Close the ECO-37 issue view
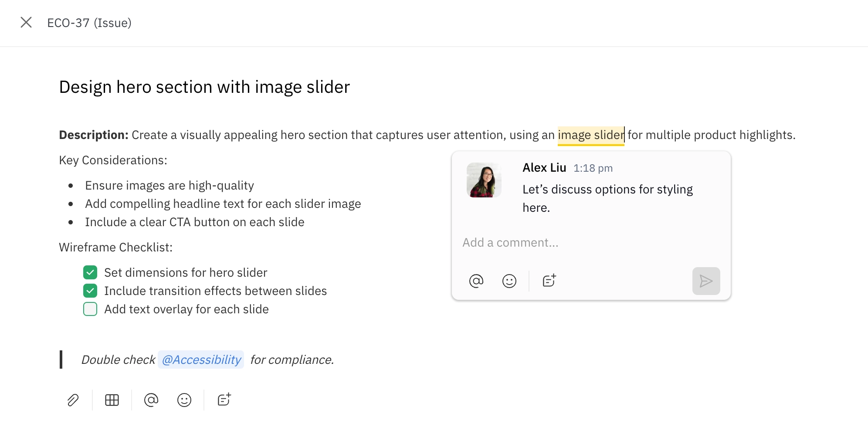The image size is (868, 441). click(x=27, y=22)
